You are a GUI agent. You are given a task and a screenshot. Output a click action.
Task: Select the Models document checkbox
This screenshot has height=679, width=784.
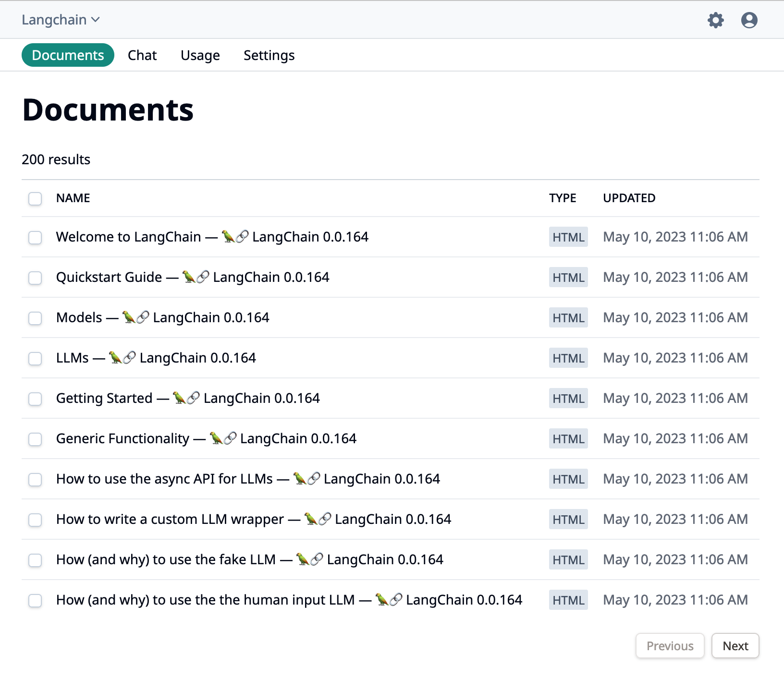(35, 318)
